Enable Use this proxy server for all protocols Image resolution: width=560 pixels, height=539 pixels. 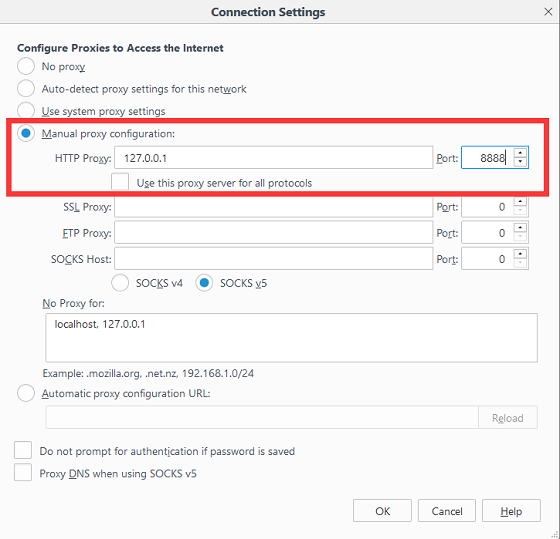(120, 182)
